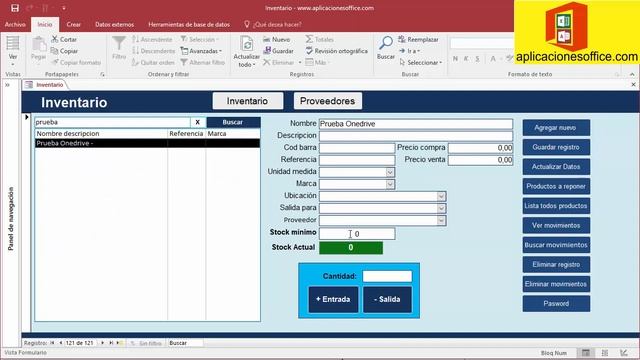Click the Guardar registro button
Screen dimensions: 640x360
click(x=556, y=147)
